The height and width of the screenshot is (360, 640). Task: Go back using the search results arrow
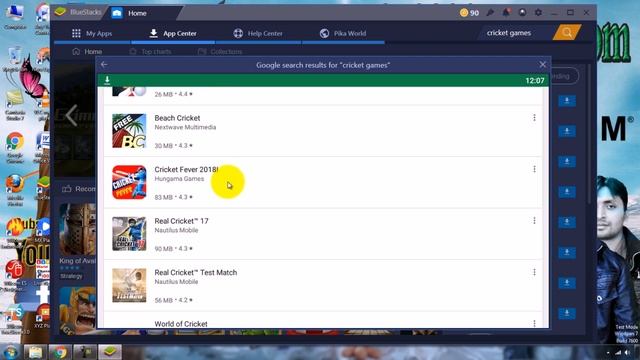pos(104,64)
